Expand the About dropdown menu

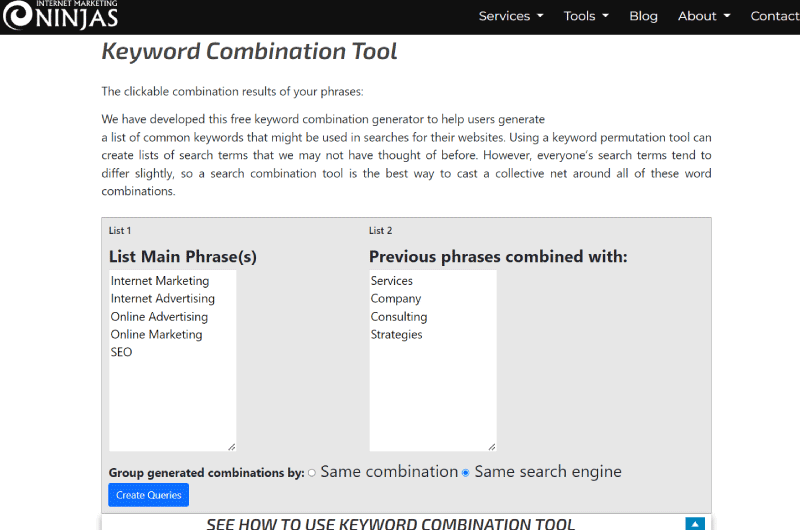[x=704, y=16]
